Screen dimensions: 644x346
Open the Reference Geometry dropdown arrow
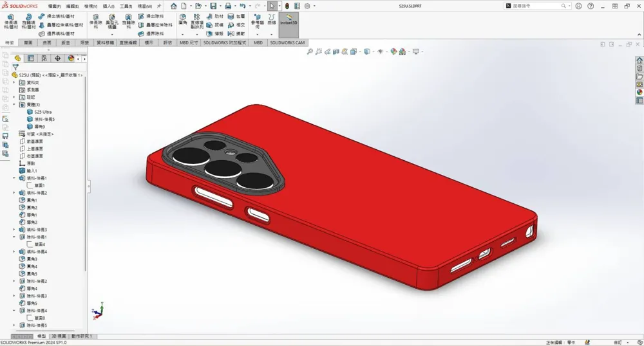point(257,35)
